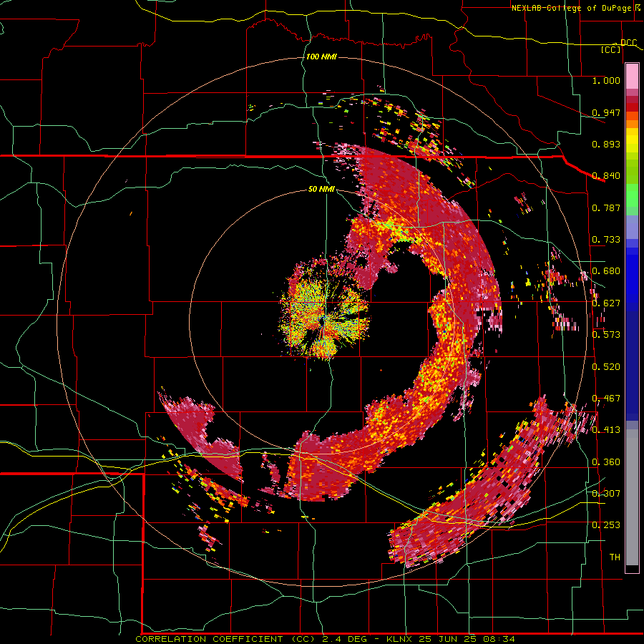Click the 0.520 color scale label
This screenshot has height=644, width=644.
(606, 367)
